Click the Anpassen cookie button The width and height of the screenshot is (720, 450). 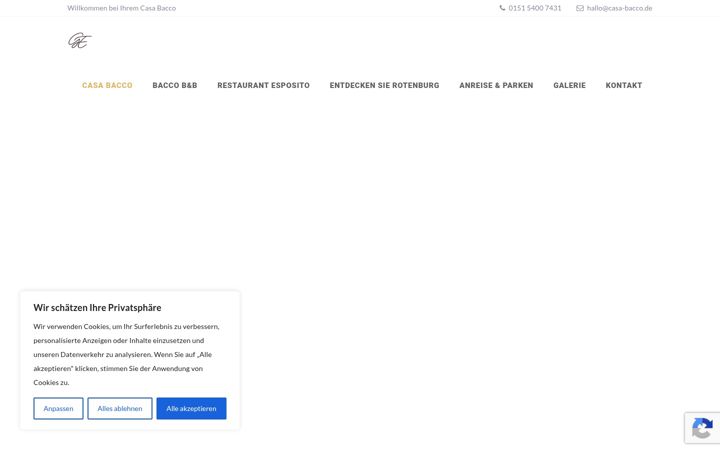point(58,408)
